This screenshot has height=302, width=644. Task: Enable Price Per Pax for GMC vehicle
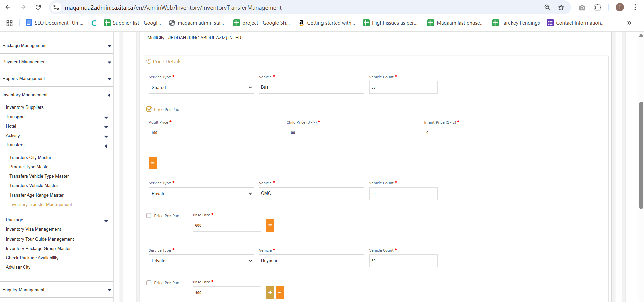149,216
